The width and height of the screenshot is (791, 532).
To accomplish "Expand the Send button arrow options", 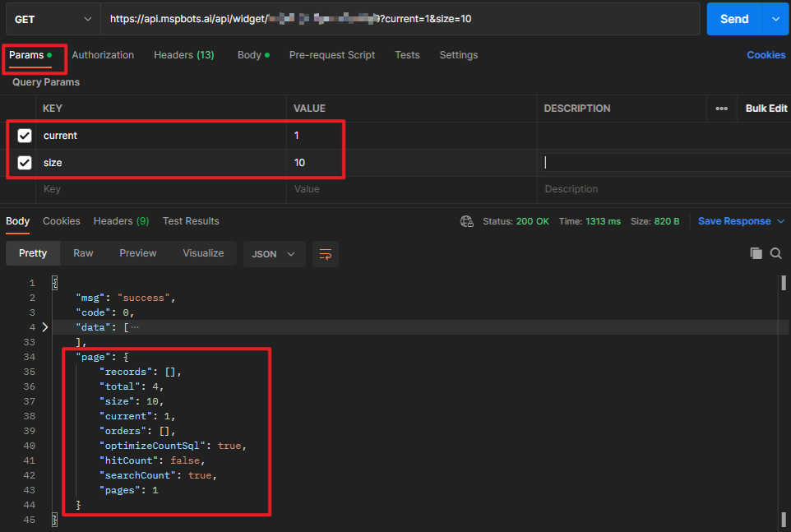I will 775,19.
